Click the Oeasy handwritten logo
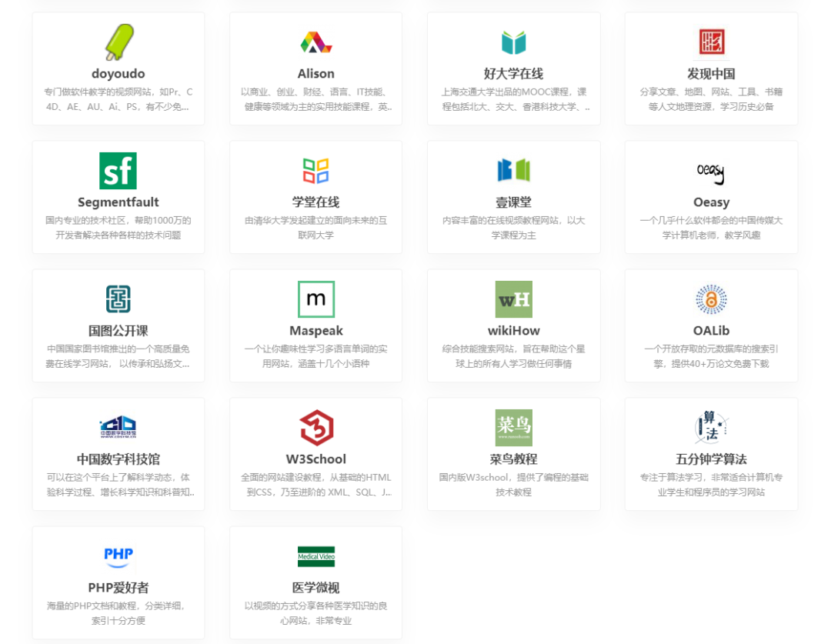This screenshot has height=644, width=831. [711, 172]
